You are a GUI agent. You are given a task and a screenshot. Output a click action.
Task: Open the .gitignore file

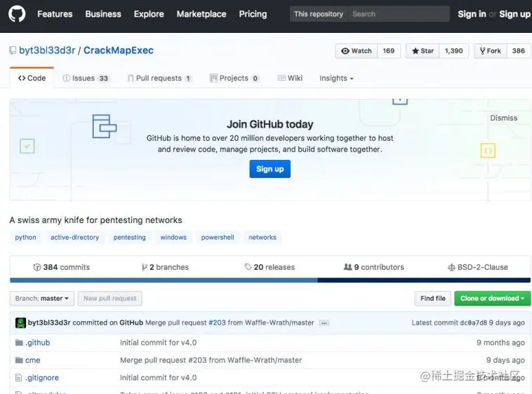(x=42, y=377)
